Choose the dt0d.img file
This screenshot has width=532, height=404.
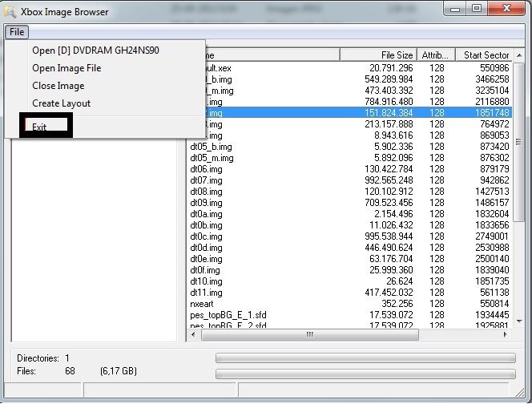tap(349, 248)
